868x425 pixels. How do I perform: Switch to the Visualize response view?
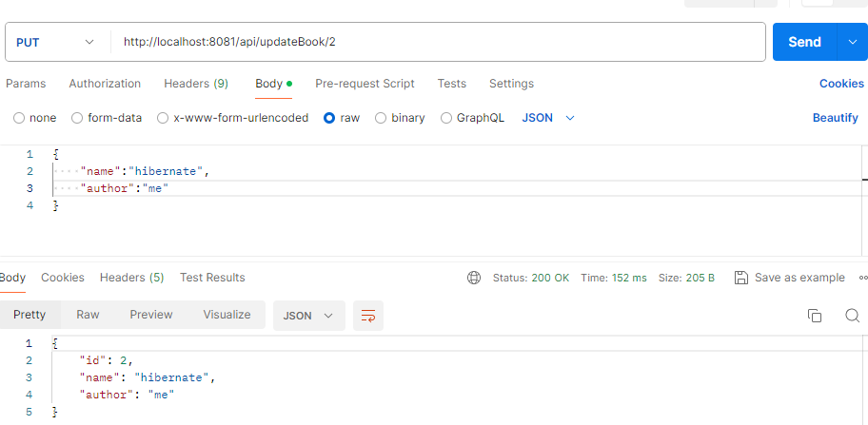pos(227,315)
